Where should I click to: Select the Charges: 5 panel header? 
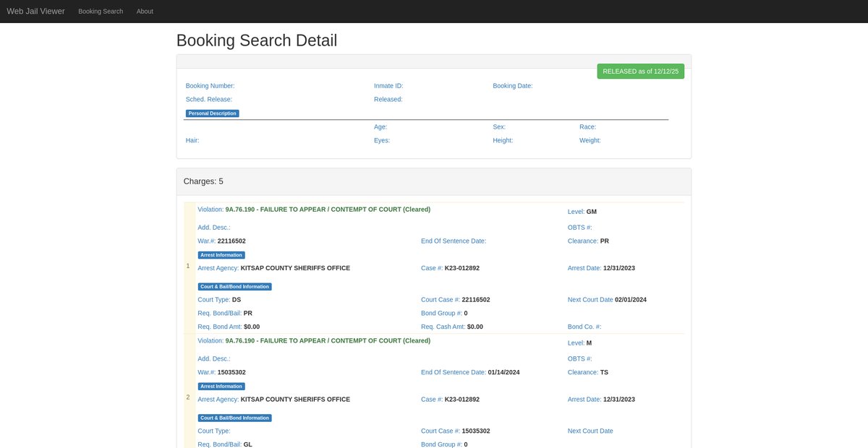pos(204,181)
